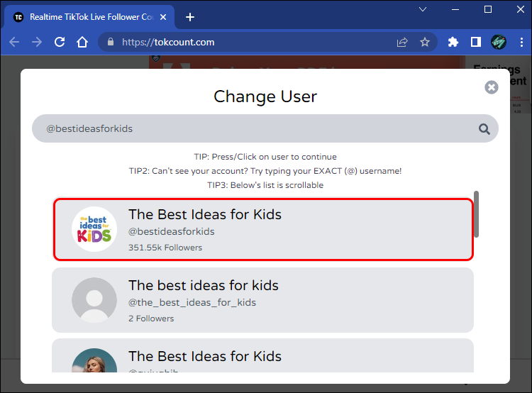Open Chrome three-dot menu
The height and width of the screenshot is (393, 532).
pyautogui.click(x=519, y=42)
